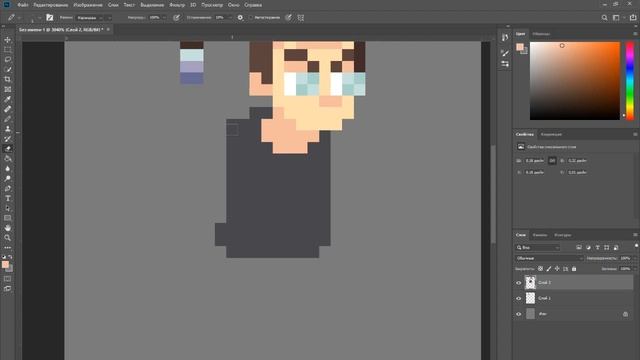This screenshot has width=640, height=360.
Task: Select the Blur tool
Action: 8,169
